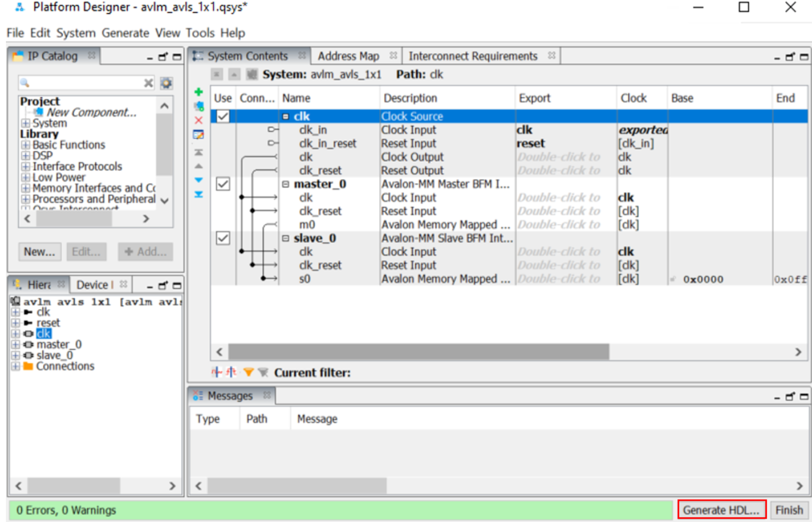Disable the slave_0 Use checkbox
Screen dimensions: 812x522
coord(223,238)
